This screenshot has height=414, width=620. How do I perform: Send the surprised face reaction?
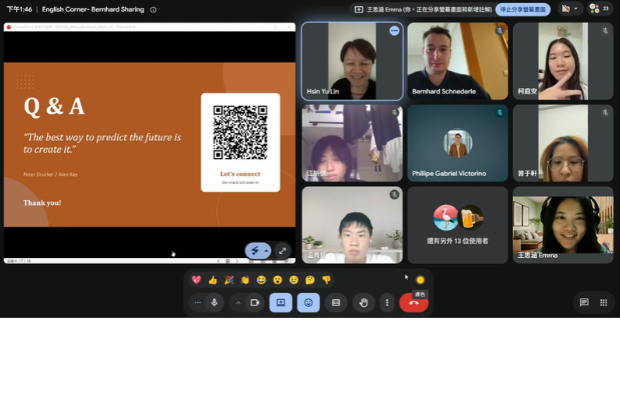(278, 280)
